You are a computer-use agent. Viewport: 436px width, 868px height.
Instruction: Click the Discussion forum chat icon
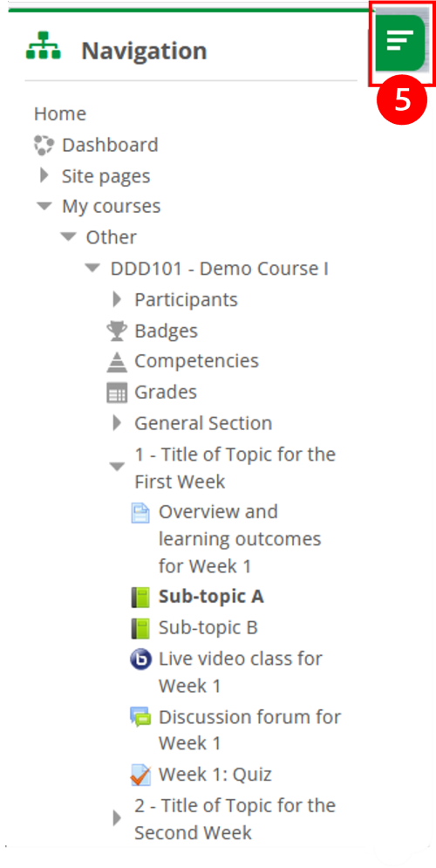[140, 717]
